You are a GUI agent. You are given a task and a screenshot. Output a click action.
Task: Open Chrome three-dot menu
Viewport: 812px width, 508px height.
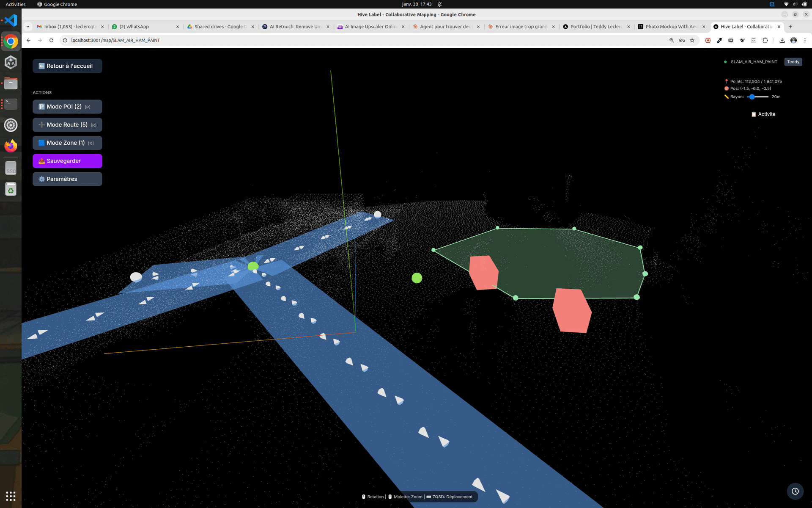tap(805, 40)
